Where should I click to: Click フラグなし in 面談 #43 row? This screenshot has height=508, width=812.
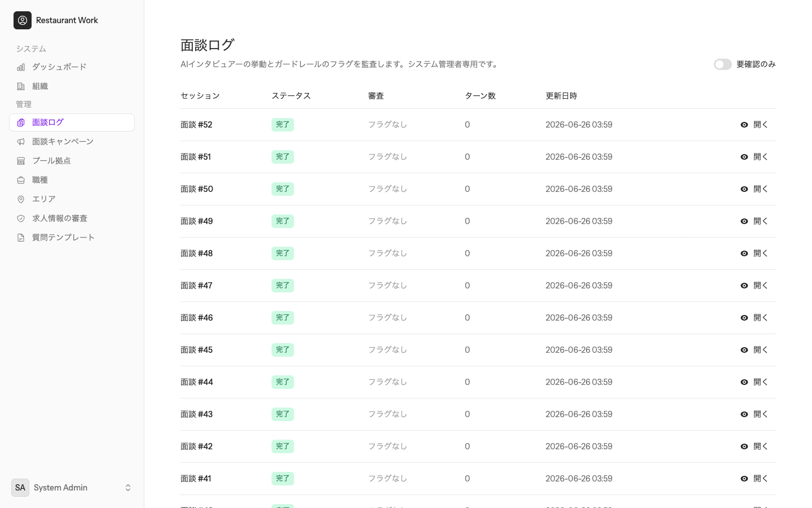coord(388,414)
